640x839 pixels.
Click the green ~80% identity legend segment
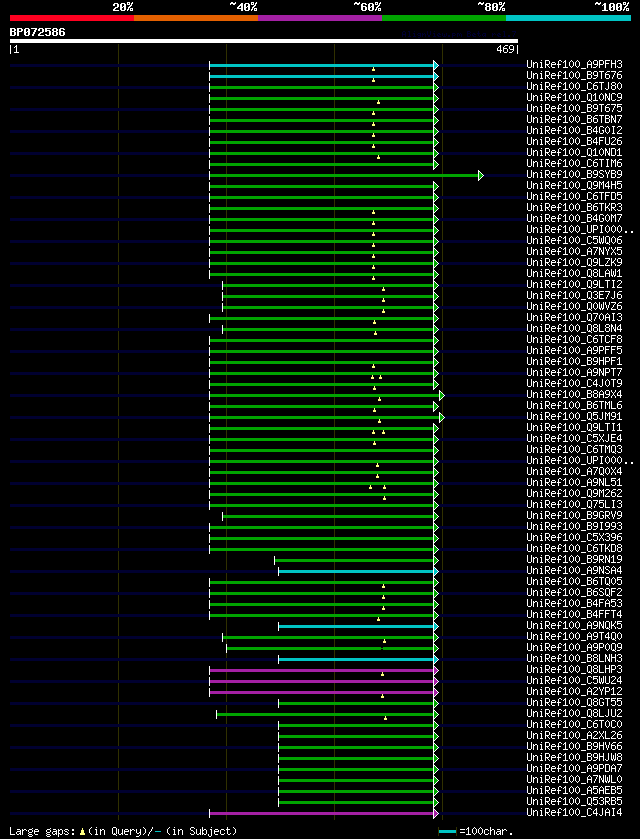[444, 18]
